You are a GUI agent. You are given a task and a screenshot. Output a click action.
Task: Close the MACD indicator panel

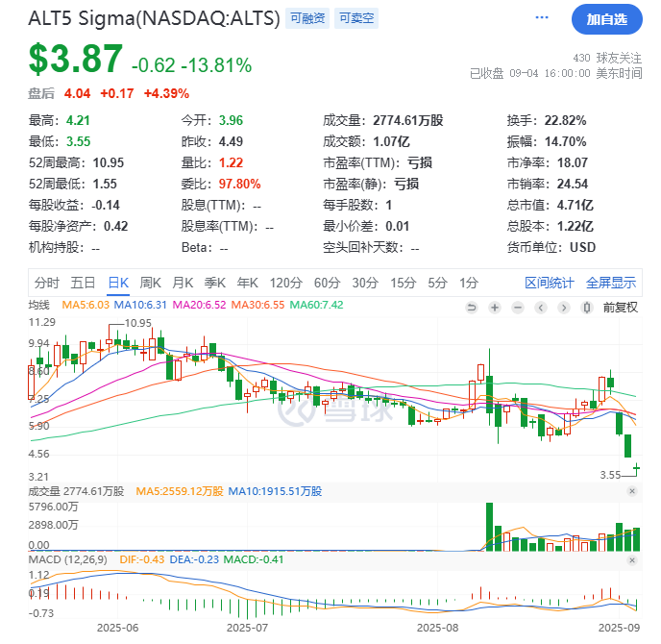632,560
